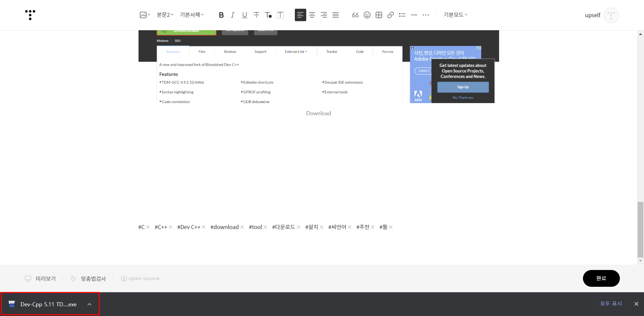Click the embedded Dev-C++ screenshot image

[319, 66]
